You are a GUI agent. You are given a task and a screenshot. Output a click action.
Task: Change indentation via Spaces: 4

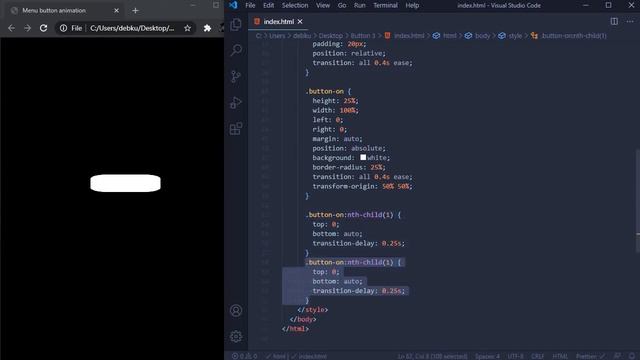[487, 356]
